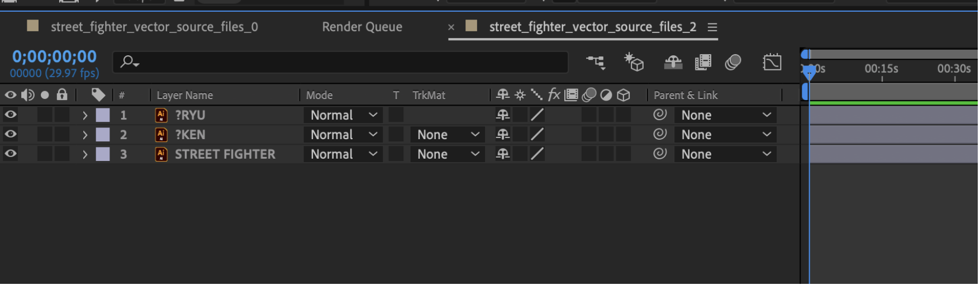Click the Label tag column header icon
The image size is (980, 285).
(x=98, y=95)
